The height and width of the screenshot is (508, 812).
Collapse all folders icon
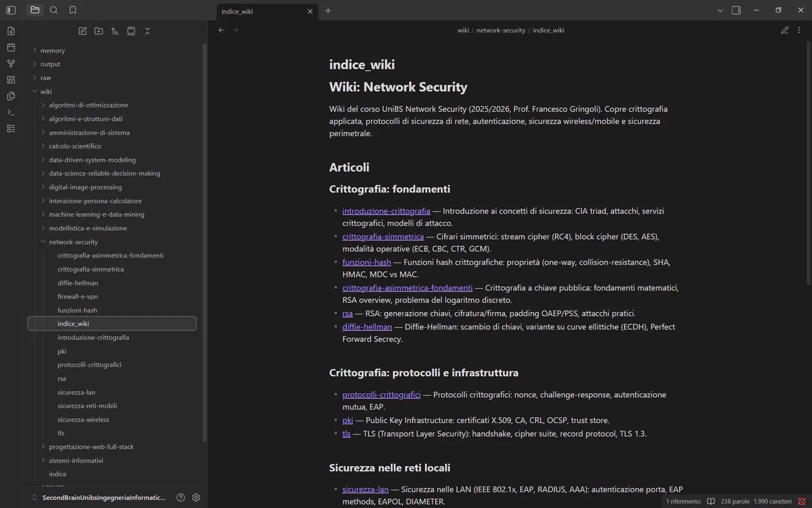(147, 31)
